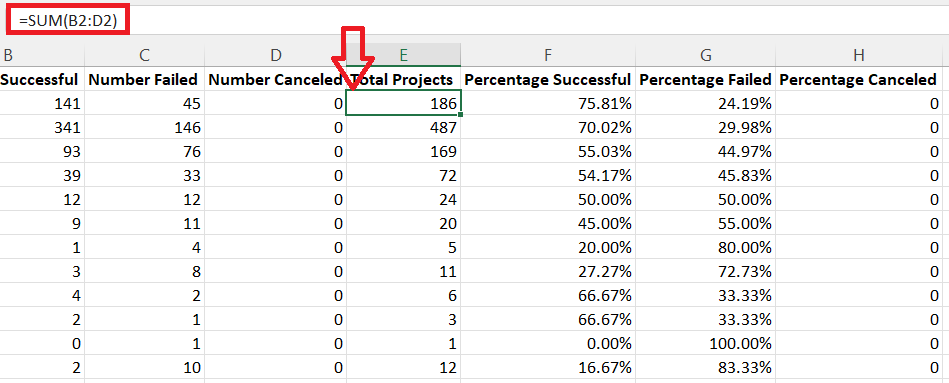Click the 70.02% cell
This screenshot has height=383, width=949.
[x=548, y=127]
